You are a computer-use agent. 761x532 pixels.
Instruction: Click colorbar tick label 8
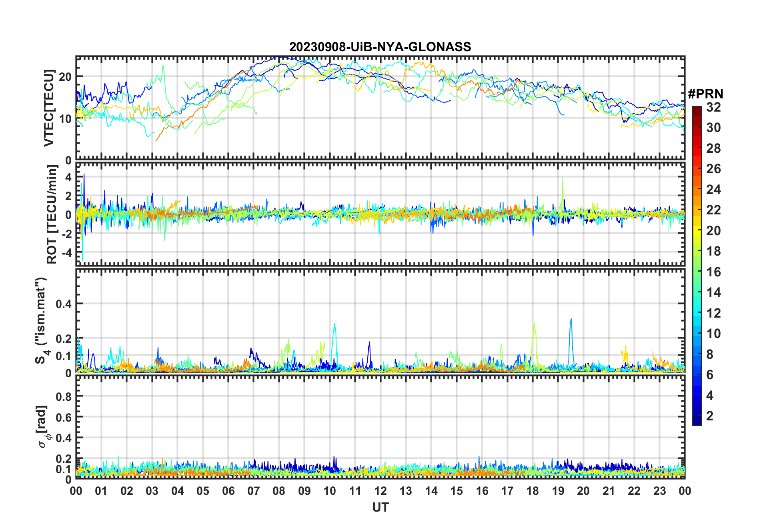[710, 354]
